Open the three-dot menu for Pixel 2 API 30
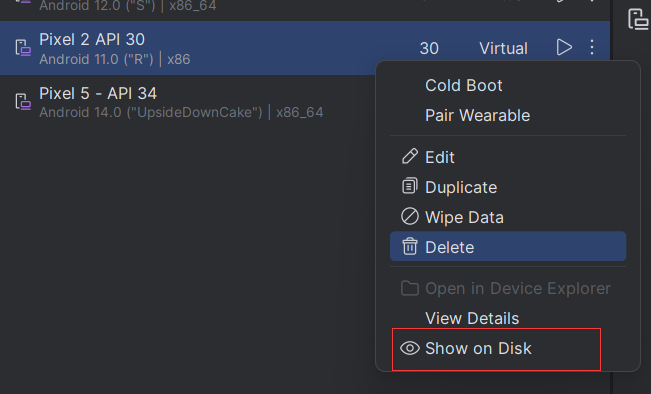 pos(592,47)
